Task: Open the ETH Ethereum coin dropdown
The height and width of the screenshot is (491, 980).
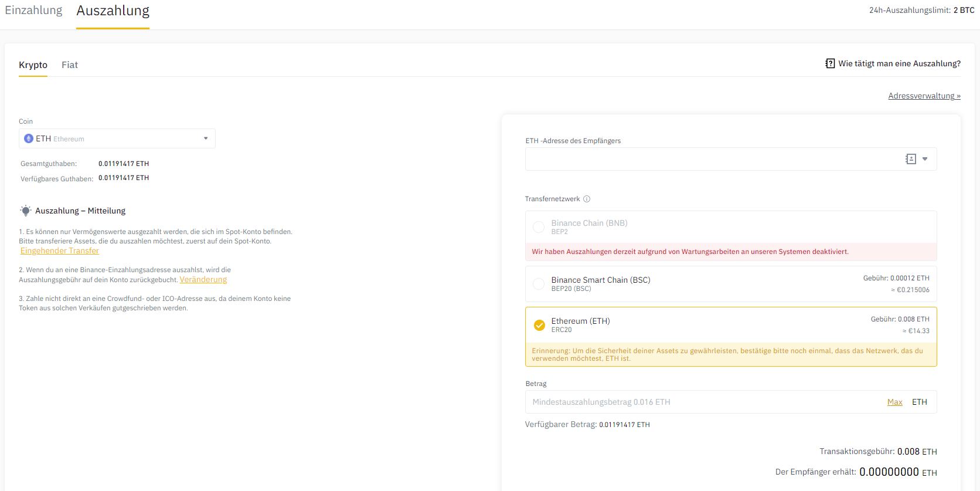Action: pyautogui.click(x=117, y=138)
